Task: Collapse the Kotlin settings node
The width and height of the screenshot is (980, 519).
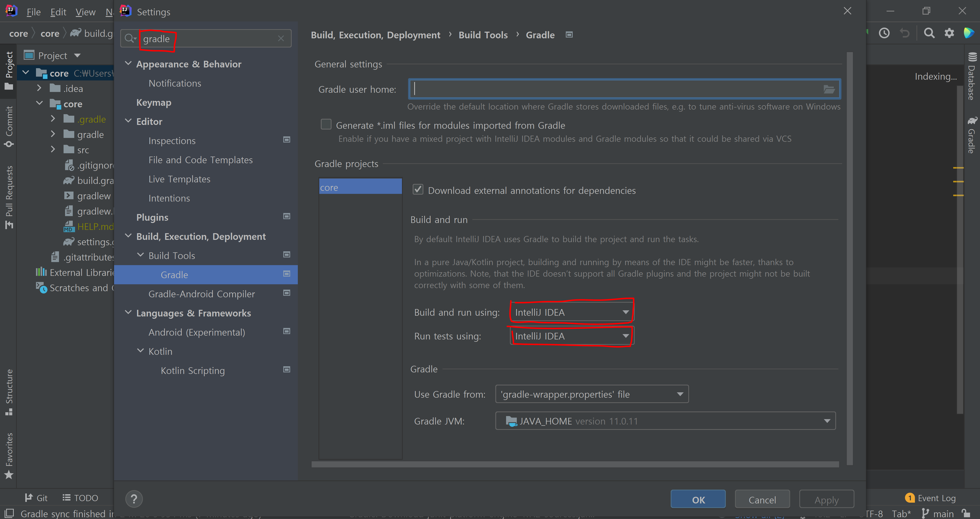Action: [x=141, y=351]
